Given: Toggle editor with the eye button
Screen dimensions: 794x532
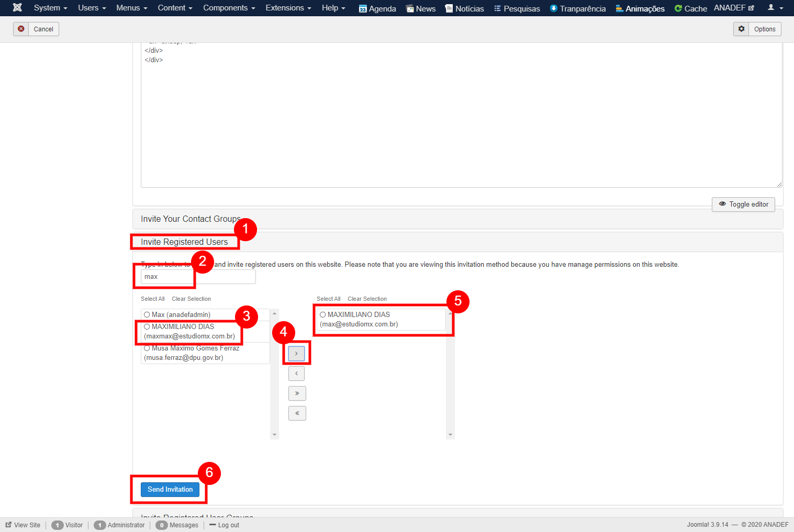Looking at the screenshot, I should coord(743,204).
